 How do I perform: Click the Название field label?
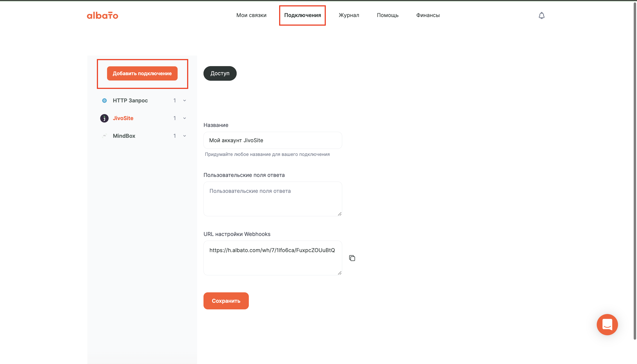tap(216, 125)
